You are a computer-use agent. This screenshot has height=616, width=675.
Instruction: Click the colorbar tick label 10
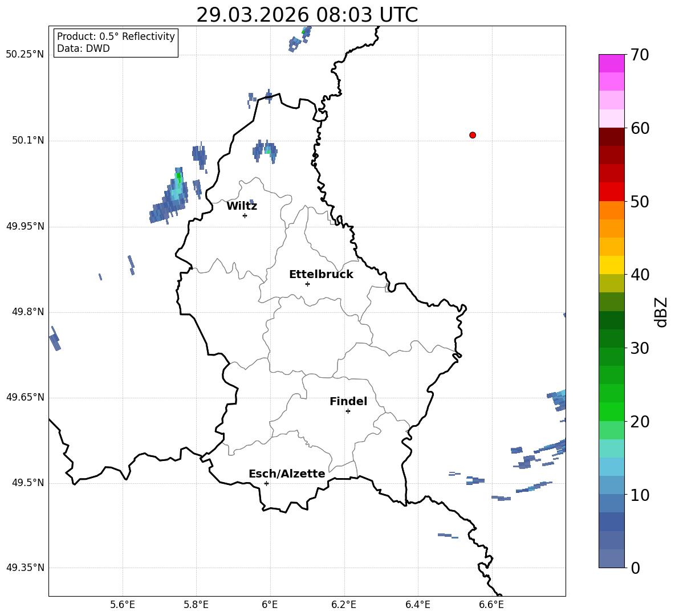tap(640, 495)
